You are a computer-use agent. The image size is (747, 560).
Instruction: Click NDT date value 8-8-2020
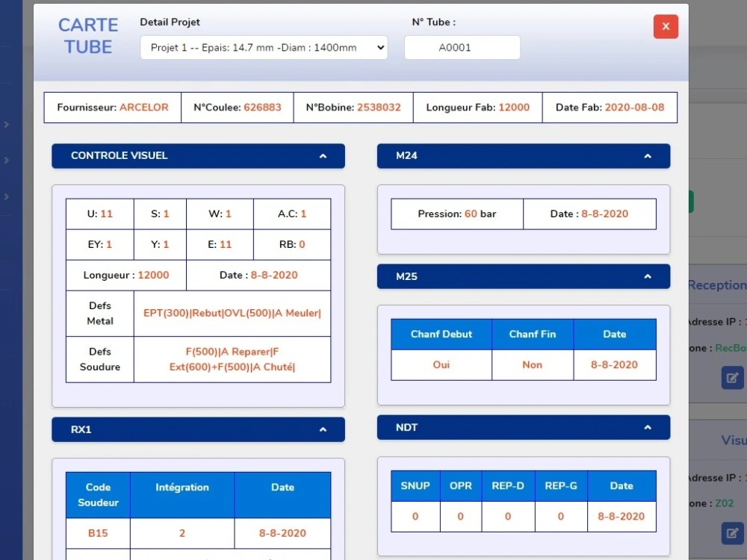(x=622, y=517)
